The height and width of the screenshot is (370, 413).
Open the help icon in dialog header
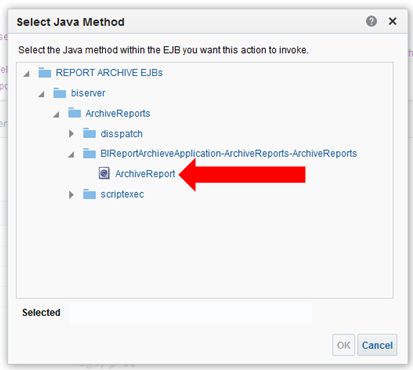(x=371, y=21)
